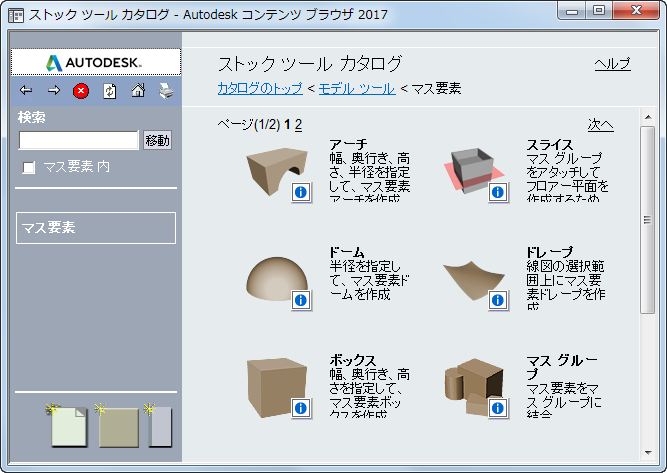Viewport: 667px width, 473px height.
Task: Select the ドレープ drape thumbnail
Action: [473, 281]
